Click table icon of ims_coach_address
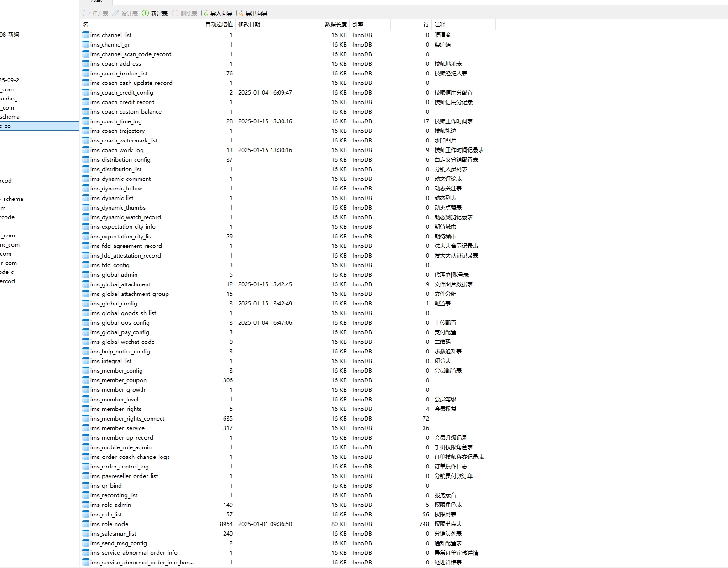728x568 pixels. pos(86,63)
